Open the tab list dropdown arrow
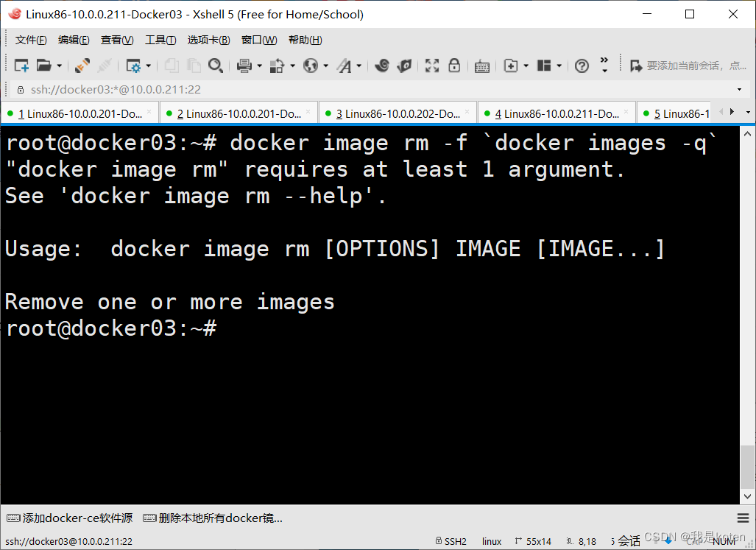Screen dimensions: 756x550 (x=748, y=113)
